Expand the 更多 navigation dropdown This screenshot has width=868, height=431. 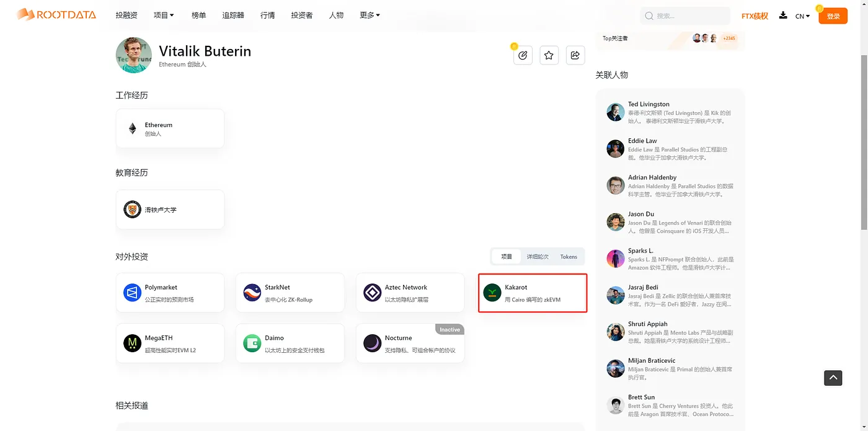pyautogui.click(x=370, y=15)
